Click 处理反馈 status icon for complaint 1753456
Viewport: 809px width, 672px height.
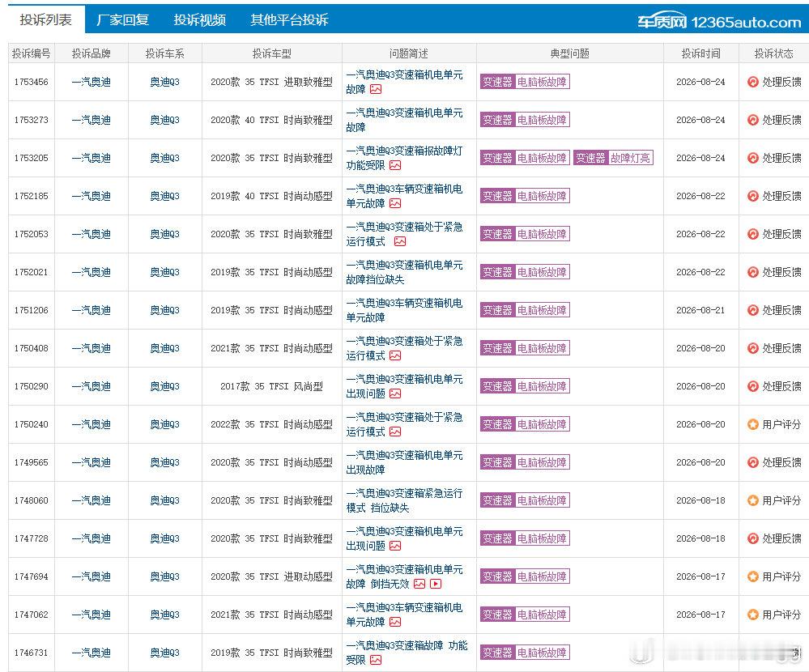(x=753, y=82)
